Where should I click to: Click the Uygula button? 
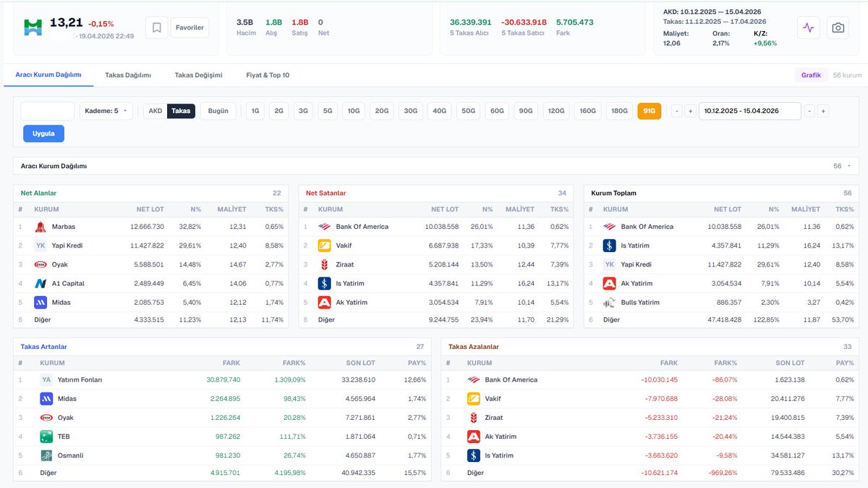[x=43, y=134]
